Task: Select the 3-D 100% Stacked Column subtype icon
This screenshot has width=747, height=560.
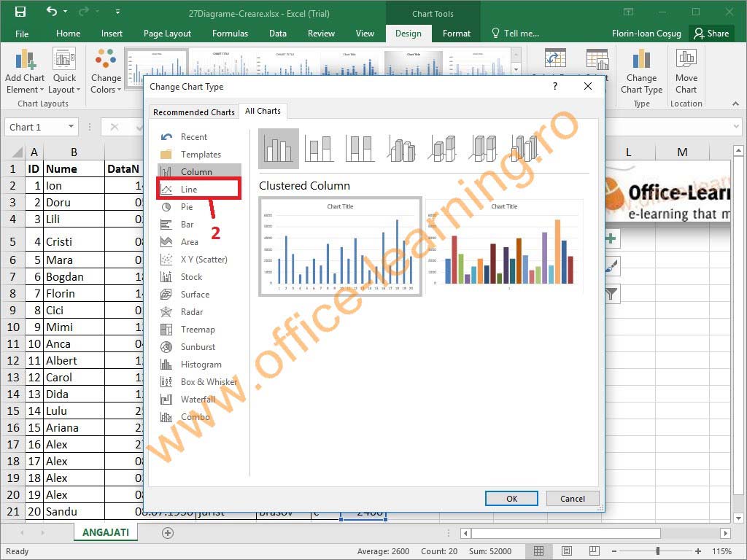Action: point(484,149)
